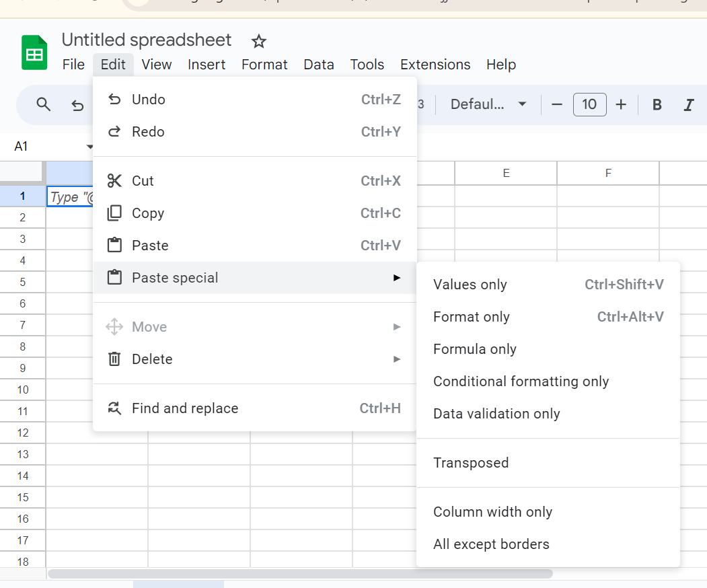The height and width of the screenshot is (588, 707).
Task: Open the Format menu
Action: [x=264, y=65]
